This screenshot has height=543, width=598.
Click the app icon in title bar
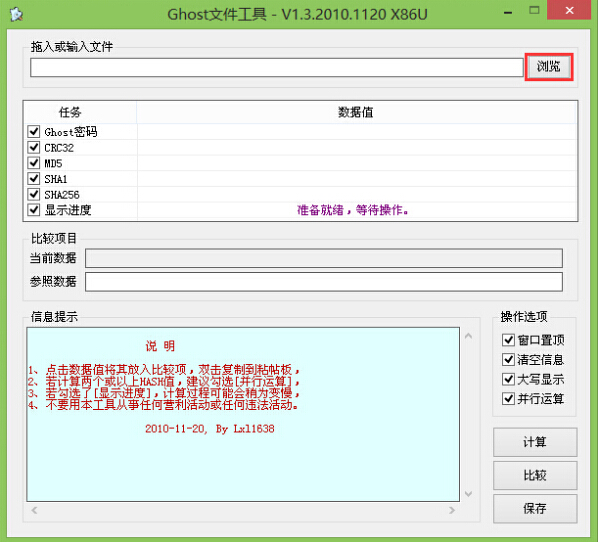click(x=16, y=14)
